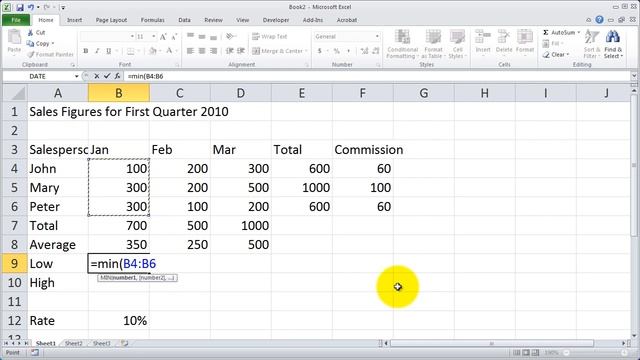Open Conditional Formatting menu

pyautogui.click(x=402, y=44)
